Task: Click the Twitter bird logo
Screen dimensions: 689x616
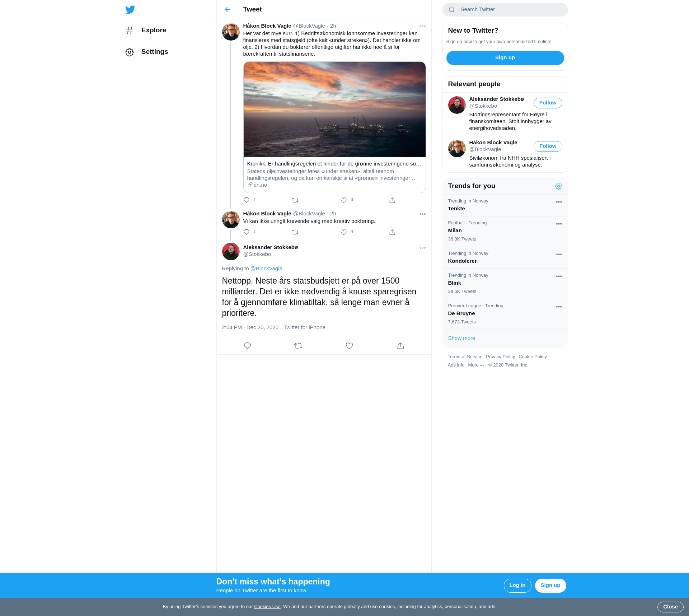Action: (x=130, y=10)
